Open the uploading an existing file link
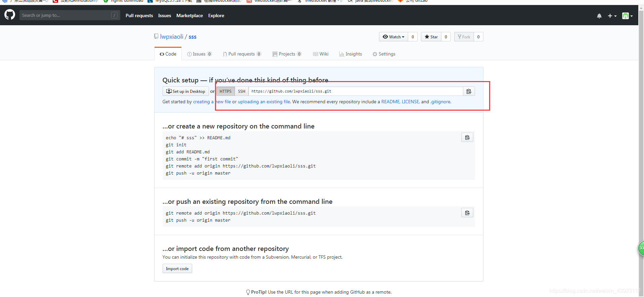This screenshot has height=297, width=644. point(264,102)
